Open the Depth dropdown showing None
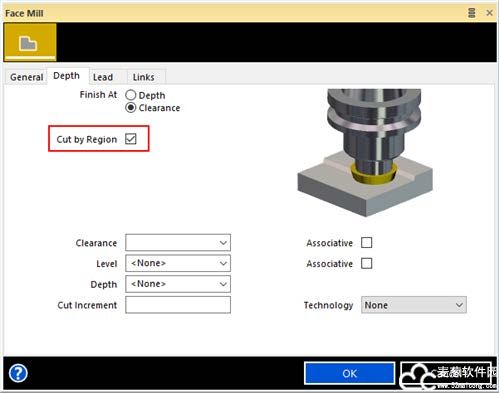This screenshot has width=499, height=393. (x=178, y=284)
